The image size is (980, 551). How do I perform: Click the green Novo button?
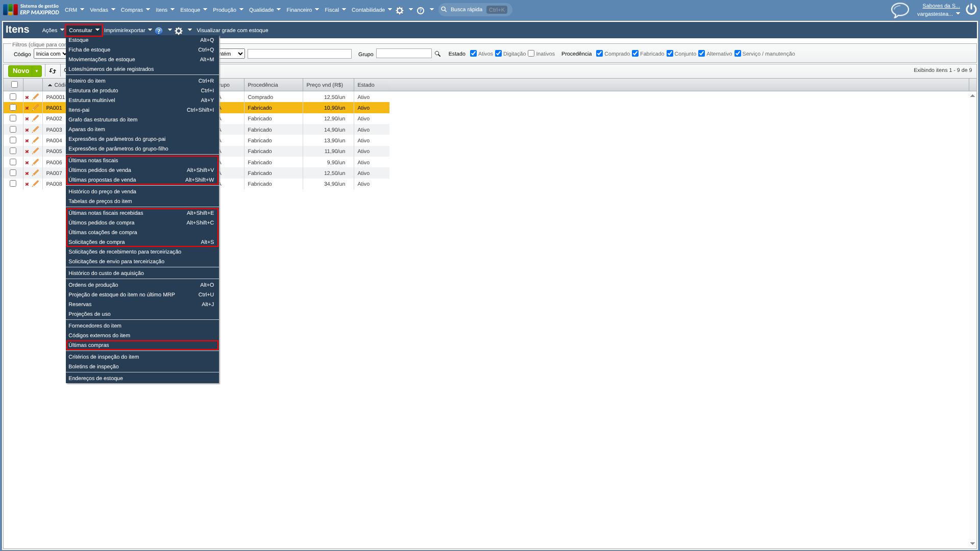point(20,71)
